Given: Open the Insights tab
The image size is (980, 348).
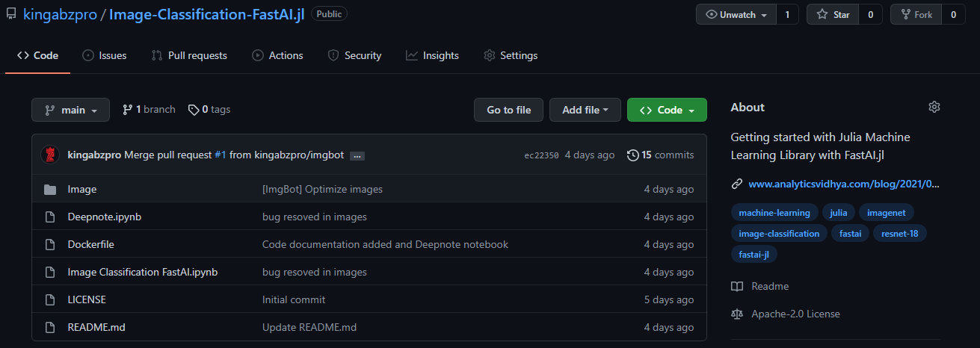Looking at the screenshot, I should [432, 55].
